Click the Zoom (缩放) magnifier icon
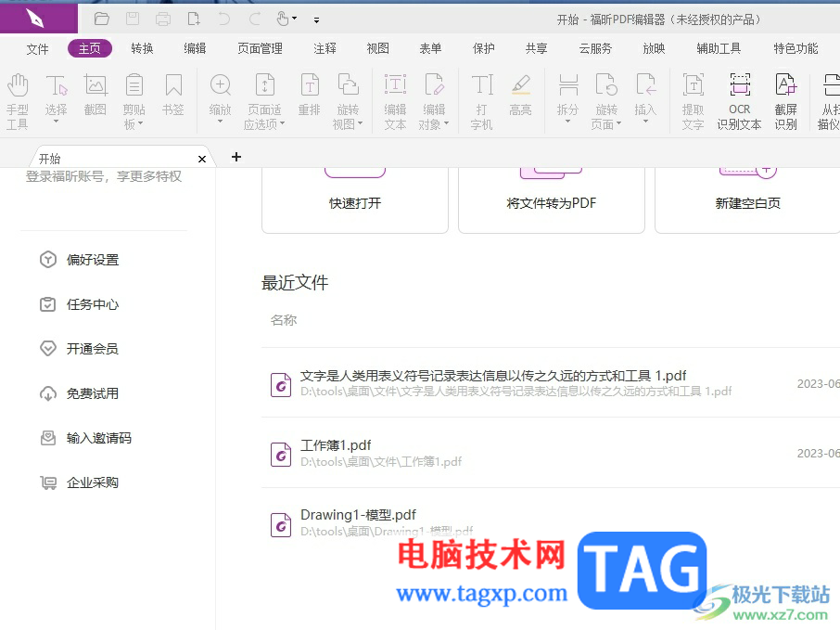The image size is (840, 630). click(220, 85)
